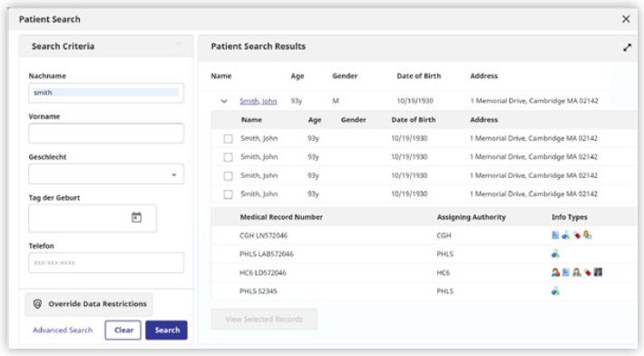The image size is (644, 356).
Task: Click the Assigning Authority column header
Action: coord(471,217)
